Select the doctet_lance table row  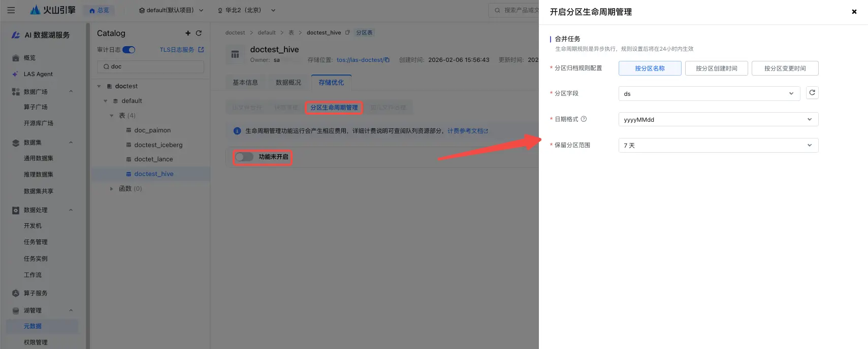pyautogui.click(x=151, y=159)
